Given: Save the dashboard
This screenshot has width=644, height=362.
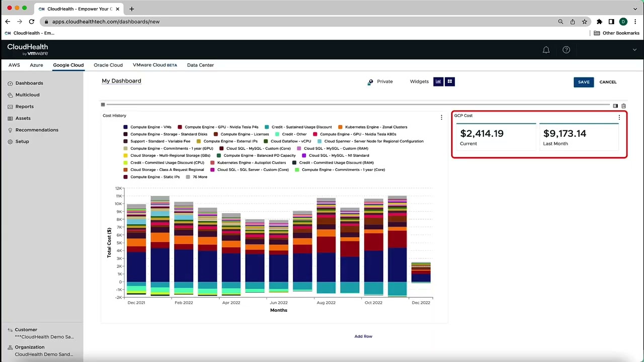Looking at the screenshot, I should tap(584, 82).
